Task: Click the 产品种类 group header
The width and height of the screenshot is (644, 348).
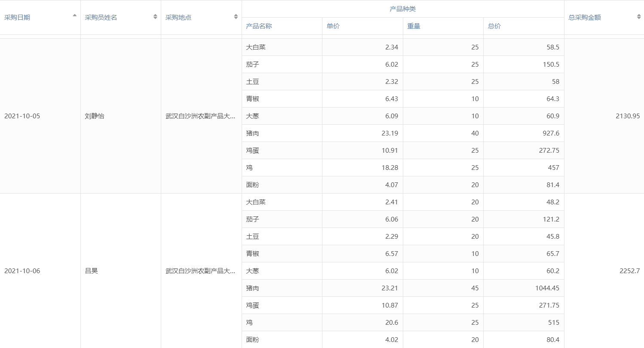Action: pyautogui.click(x=402, y=9)
